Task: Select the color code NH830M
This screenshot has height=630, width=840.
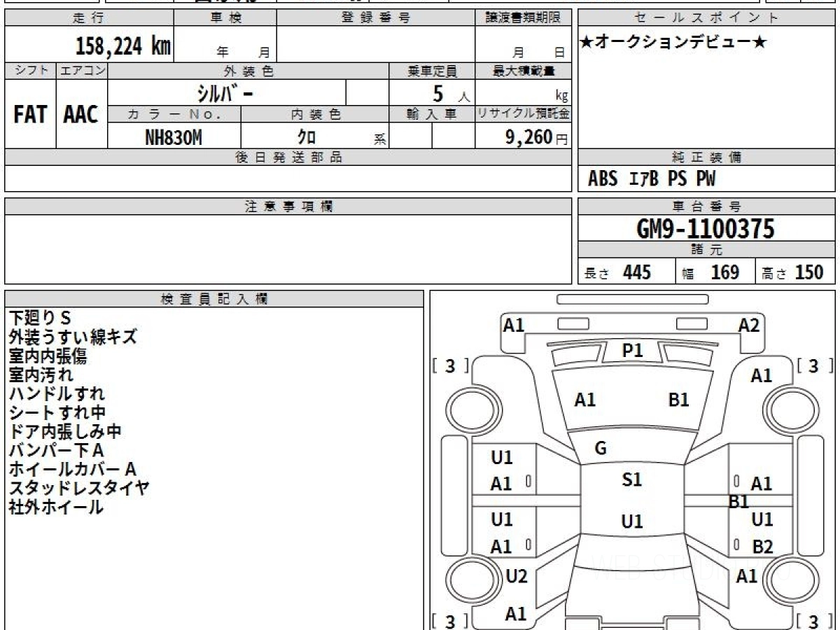Action: pos(174,138)
